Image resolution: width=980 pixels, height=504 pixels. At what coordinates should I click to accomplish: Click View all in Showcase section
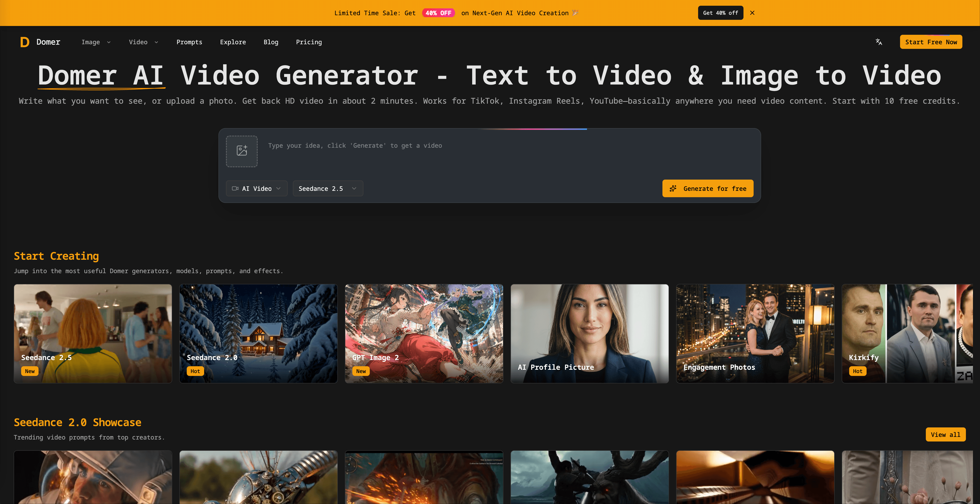click(x=945, y=434)
